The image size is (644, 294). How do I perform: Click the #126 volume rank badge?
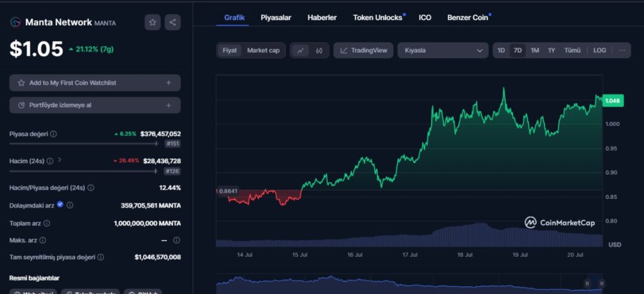[173, 171]
